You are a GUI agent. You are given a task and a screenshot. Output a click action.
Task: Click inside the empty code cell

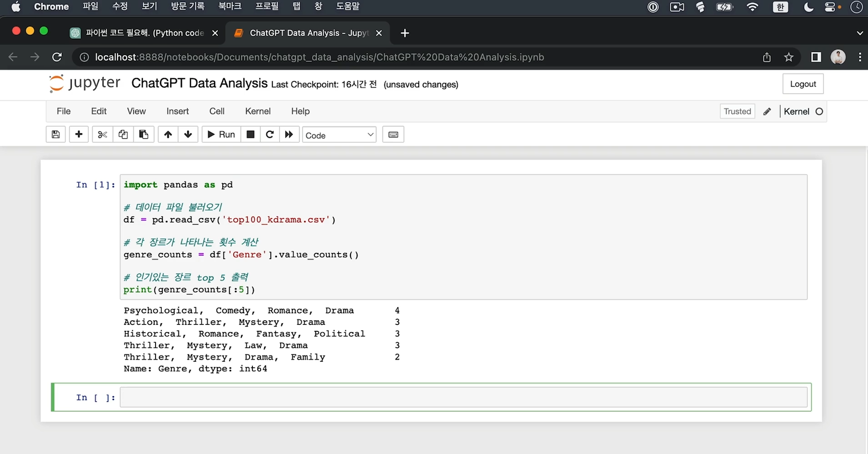tap(463, 397)
